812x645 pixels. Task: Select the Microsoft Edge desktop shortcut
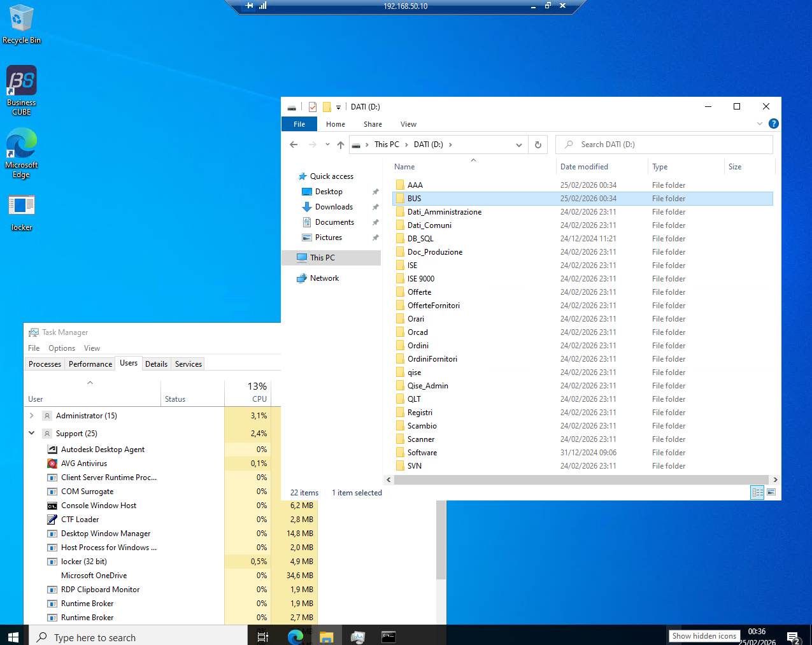pos(22,153)
